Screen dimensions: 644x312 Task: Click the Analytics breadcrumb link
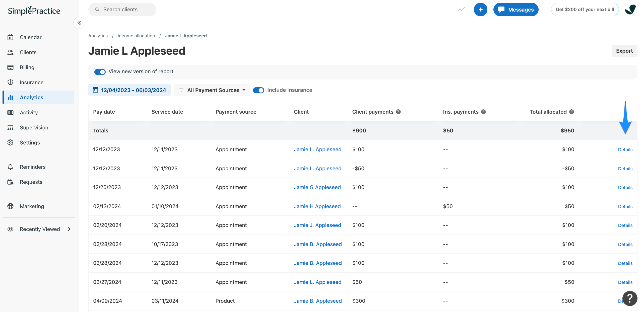[x=98, y=36]
